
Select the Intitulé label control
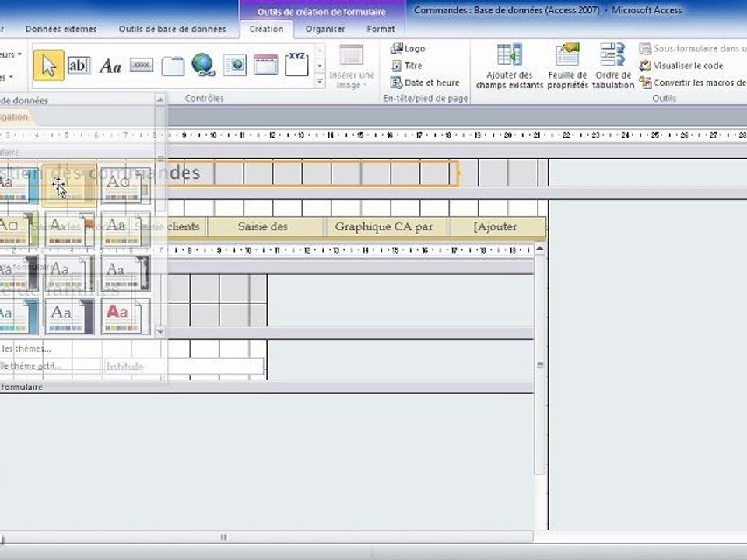click(184, 366)
